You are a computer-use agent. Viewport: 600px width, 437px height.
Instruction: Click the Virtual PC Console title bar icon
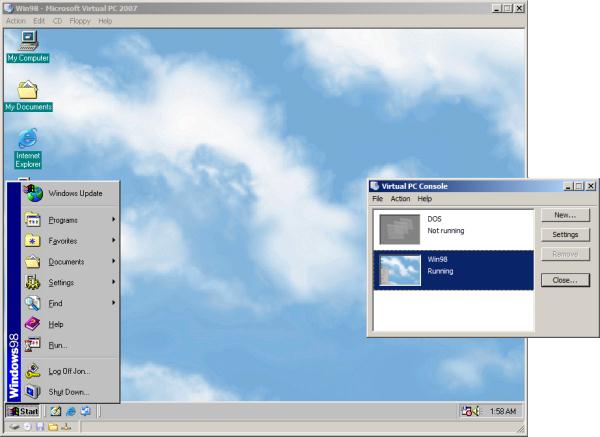coord(375,186)
